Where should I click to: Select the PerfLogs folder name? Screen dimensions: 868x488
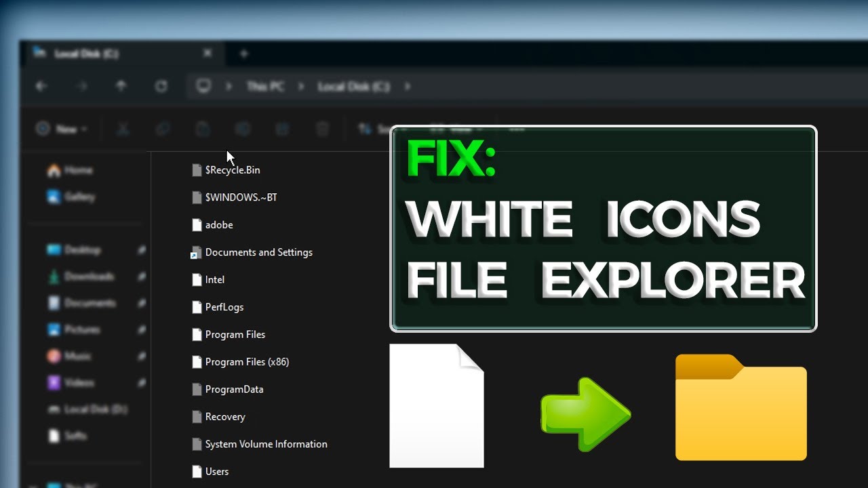pos(224,307)
